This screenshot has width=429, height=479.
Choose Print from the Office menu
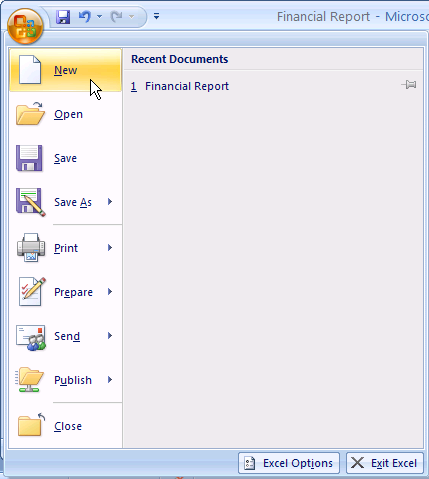click(65, 248)
